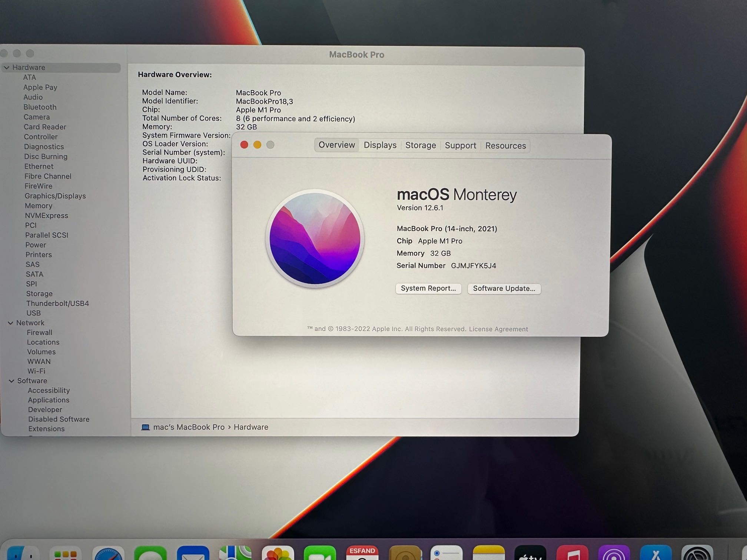
Task: Open the Photos app icon
Action: tap(278, 553)
